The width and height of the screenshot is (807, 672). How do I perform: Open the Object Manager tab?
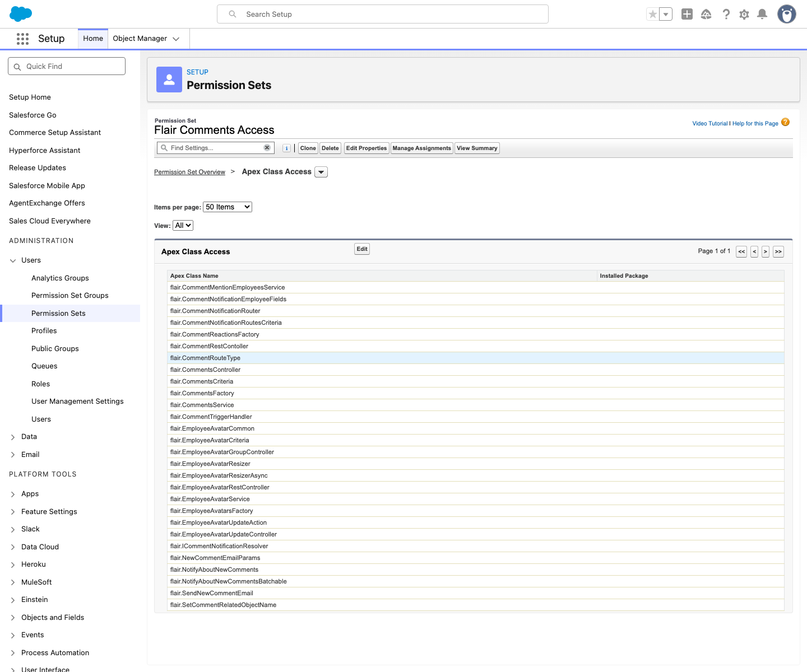point(140,39)
